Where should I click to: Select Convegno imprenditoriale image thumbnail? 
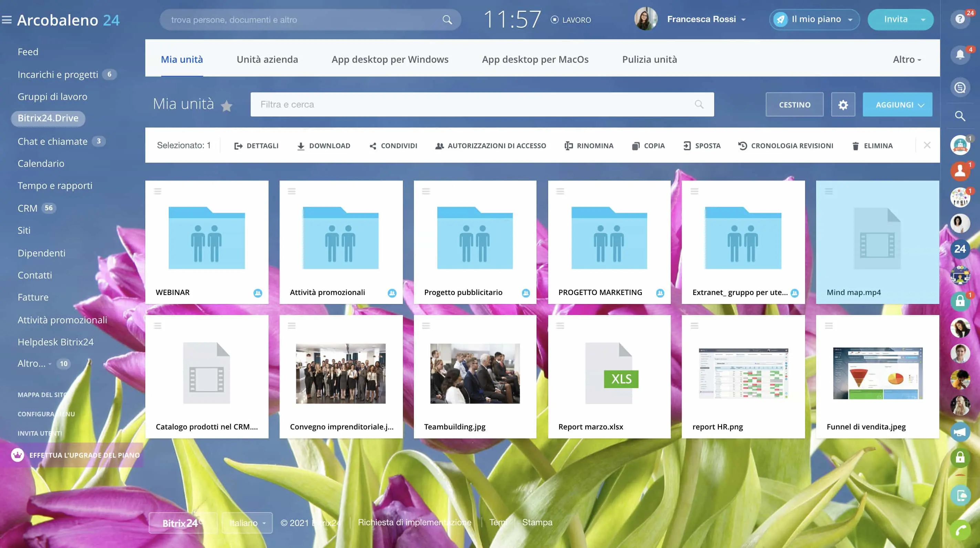click(341, 374)
